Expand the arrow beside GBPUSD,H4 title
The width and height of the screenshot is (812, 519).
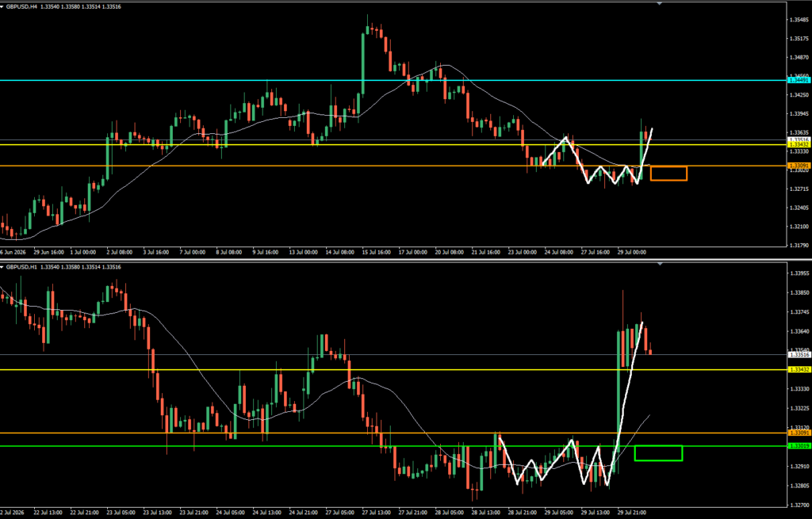pyautogui.click(x=2, y=7)
